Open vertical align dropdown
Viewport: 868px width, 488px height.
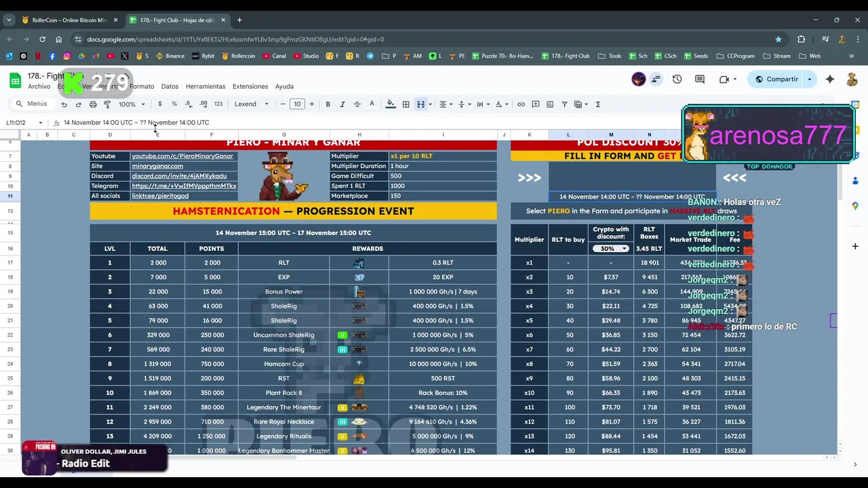(x=464, y=104)
